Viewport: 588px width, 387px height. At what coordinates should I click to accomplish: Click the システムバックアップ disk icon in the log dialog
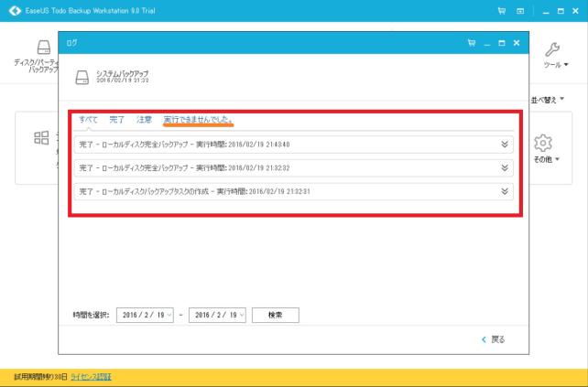(82, 77)
